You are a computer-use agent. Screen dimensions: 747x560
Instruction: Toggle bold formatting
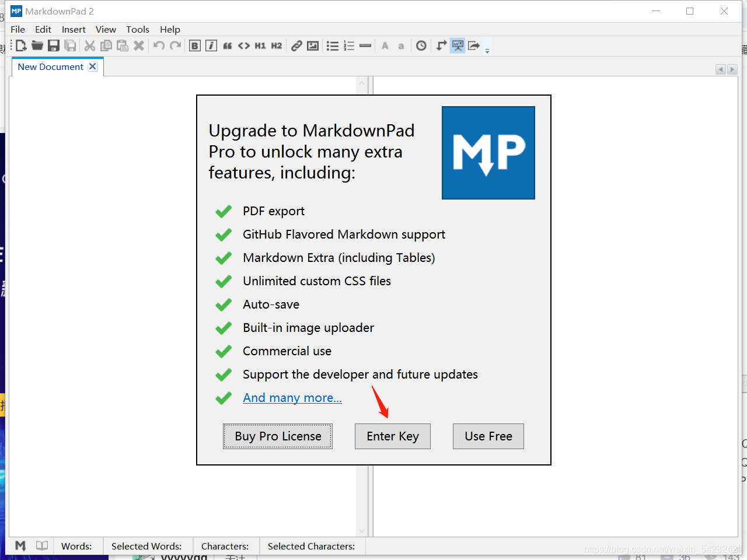coord(195,45)
